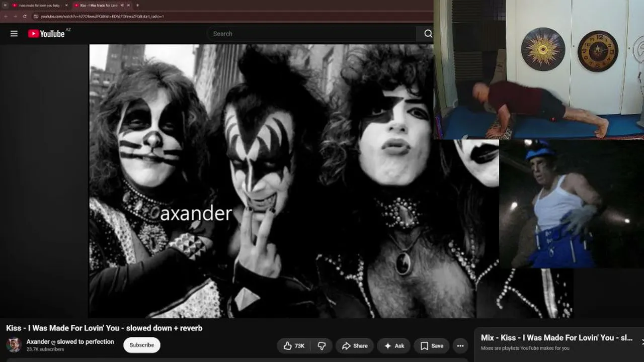
Task: Like the video with 73K likes
Action: tap(294, 346)
